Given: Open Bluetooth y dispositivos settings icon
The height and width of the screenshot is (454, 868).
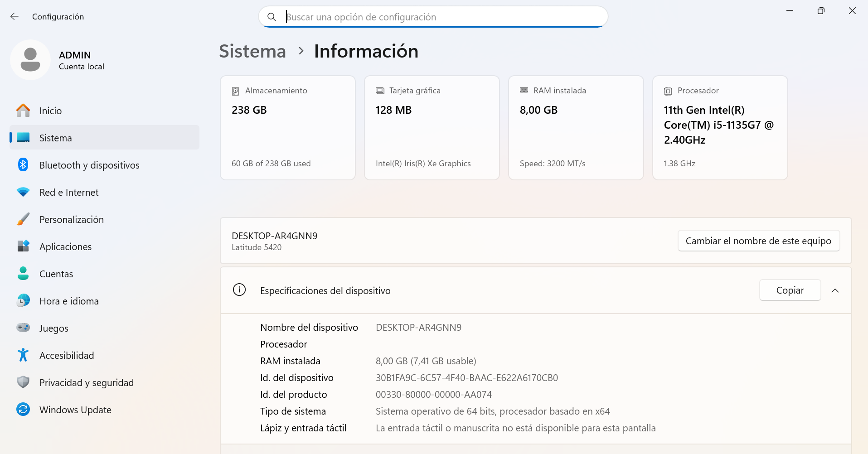Looking at the screenshot, I should tap(23, 165).
